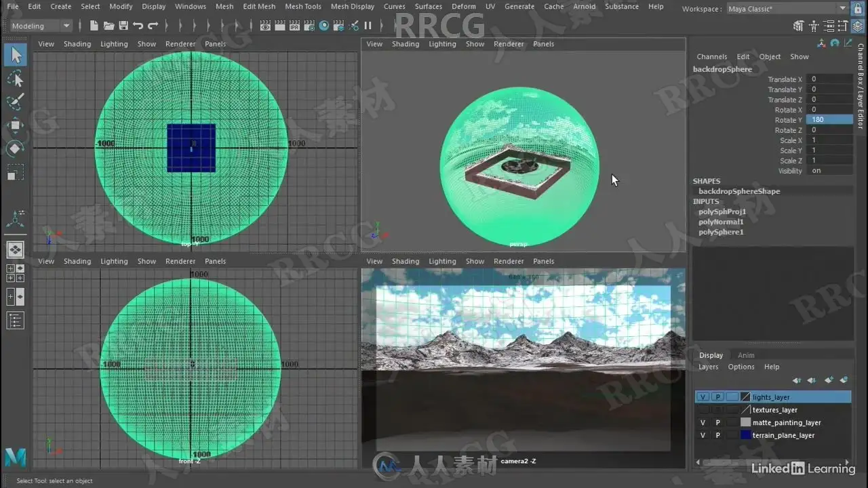The width and height of the screenshot is (868, 488).
Task: Open Panels menu in the camera2 view panel
Action: point(543,261)
